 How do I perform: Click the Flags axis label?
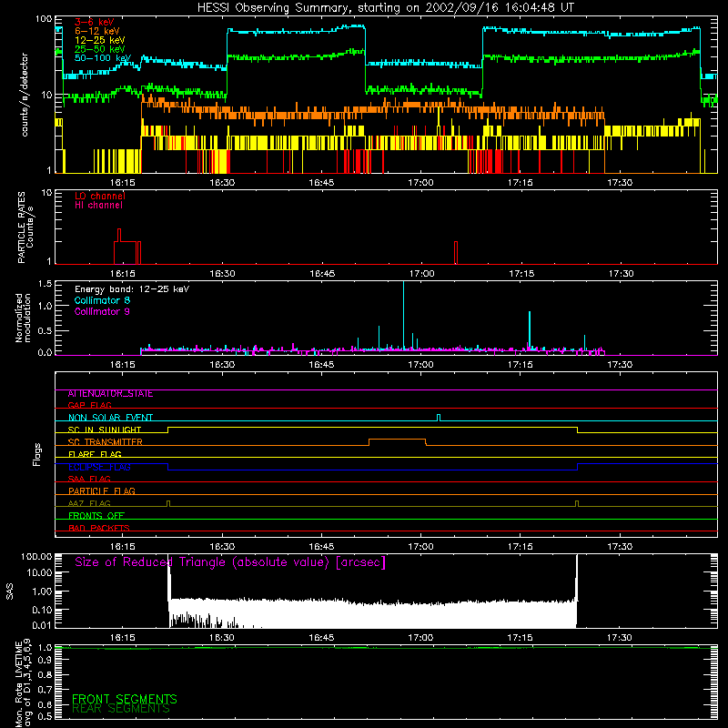37,454
